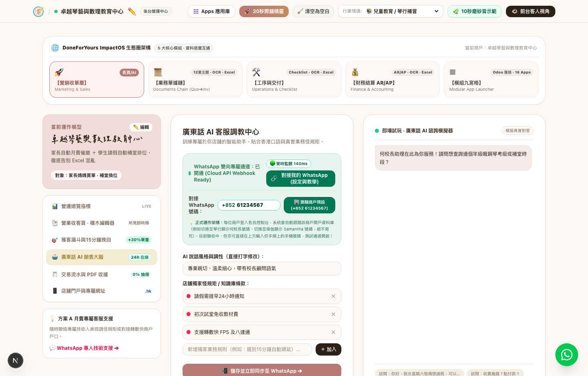The image size is (588, 376).
Task: Click the suggestion chip 試問：你好，我女星期六發燒想請假
Action: (419, 373)
